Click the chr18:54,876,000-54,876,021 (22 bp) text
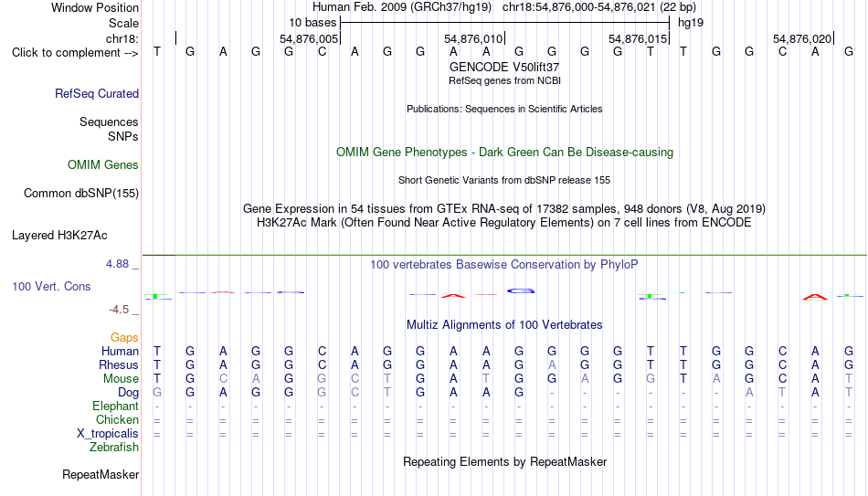Viewport: 868px width, 496px height. (599, 7)
